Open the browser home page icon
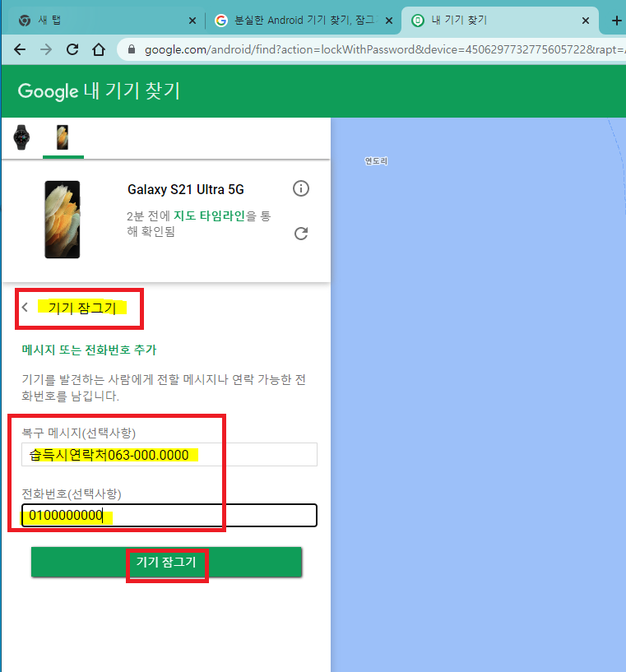Viewport: 626px width, 672px height. 99,49
